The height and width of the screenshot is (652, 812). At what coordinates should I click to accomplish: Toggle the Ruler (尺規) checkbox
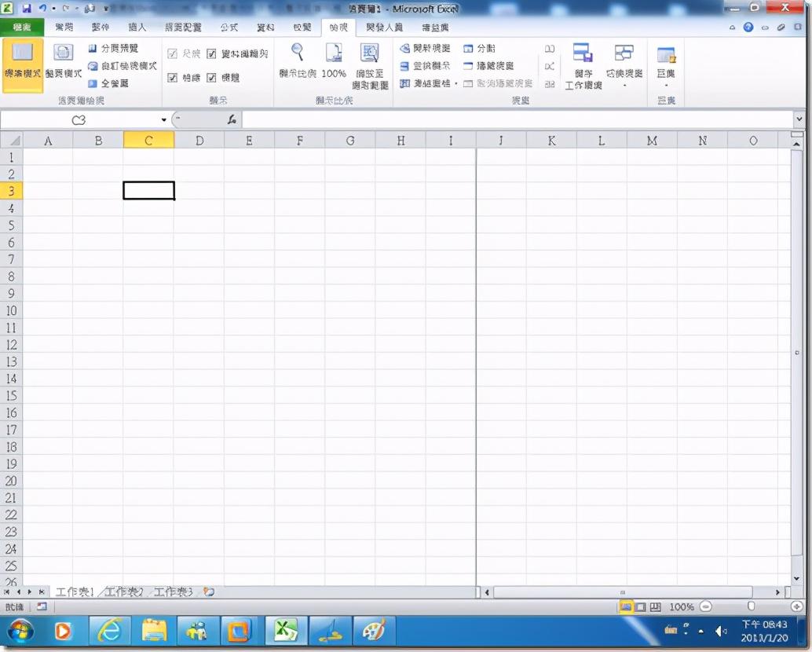pos(173,54)
